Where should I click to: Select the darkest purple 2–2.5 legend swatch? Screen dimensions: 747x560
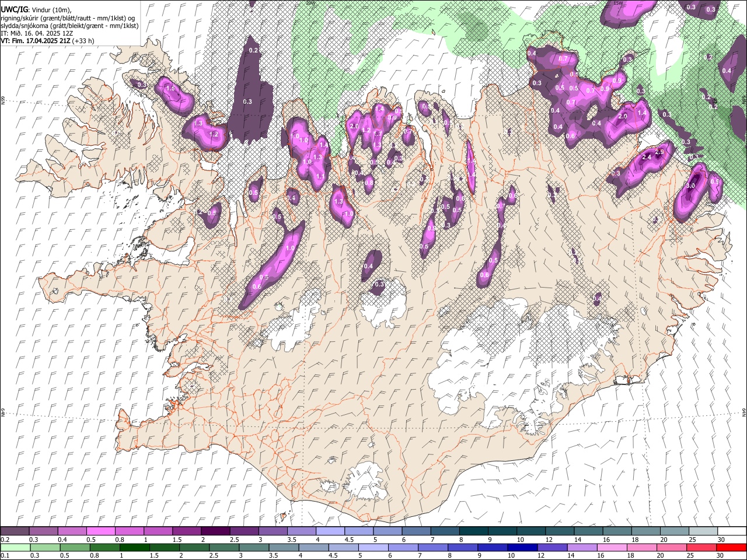(x=215, y=531)
